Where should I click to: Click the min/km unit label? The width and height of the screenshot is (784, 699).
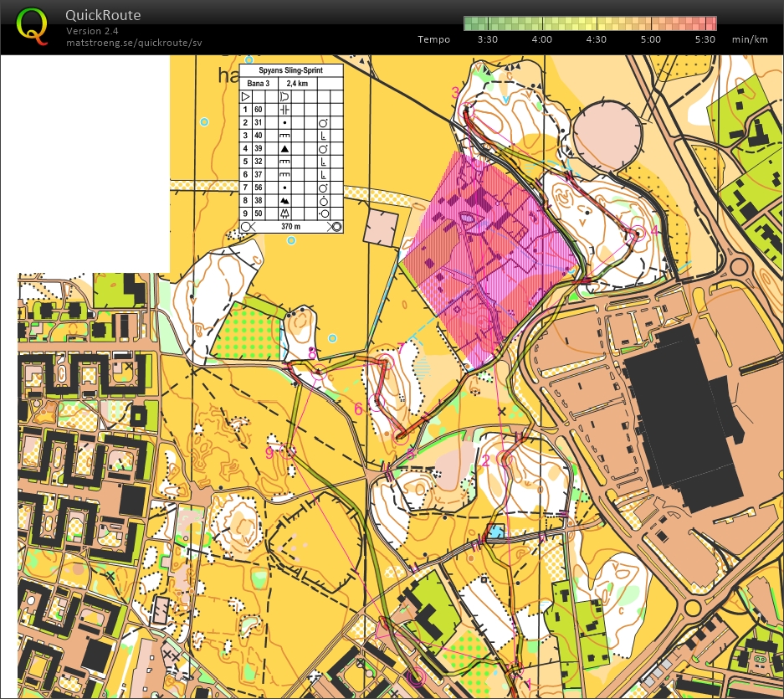pos(750,39)
